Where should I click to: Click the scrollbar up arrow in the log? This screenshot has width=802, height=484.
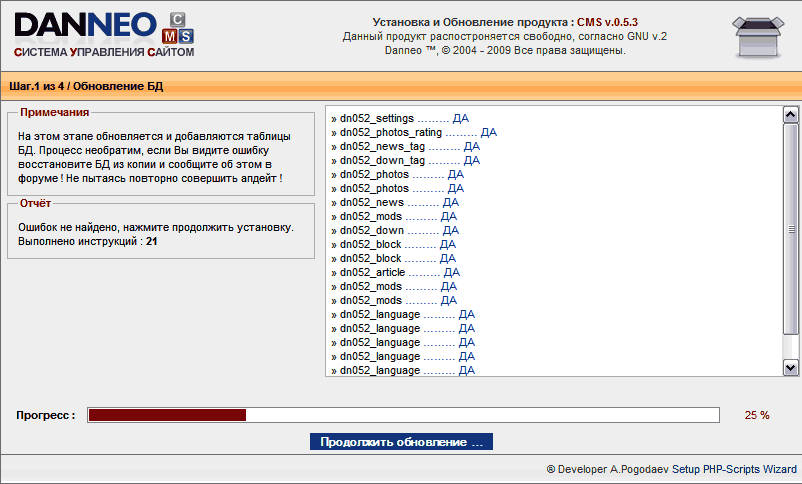tap(790, 115)
